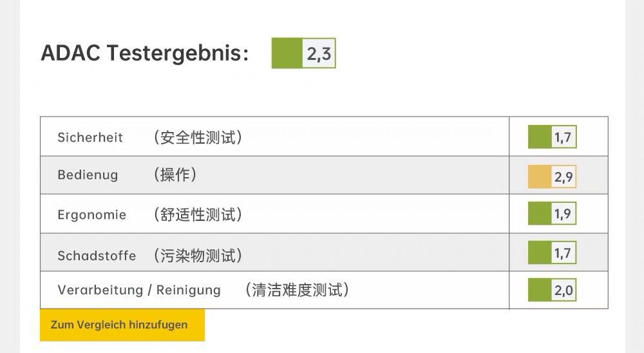Image resolution: width=644 pixels, height=353 pixels.
Task: Click the 操作 translation text
Action: coord(175,175)
